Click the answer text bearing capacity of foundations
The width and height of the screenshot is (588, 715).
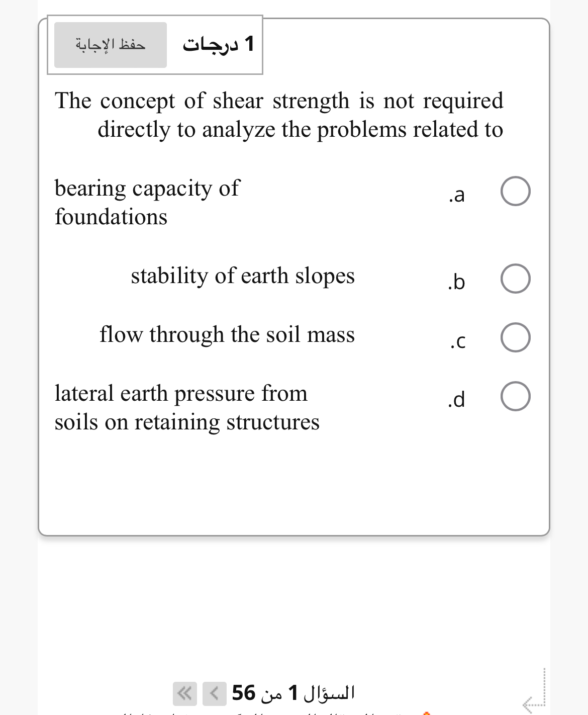click(x=147, y=202)
